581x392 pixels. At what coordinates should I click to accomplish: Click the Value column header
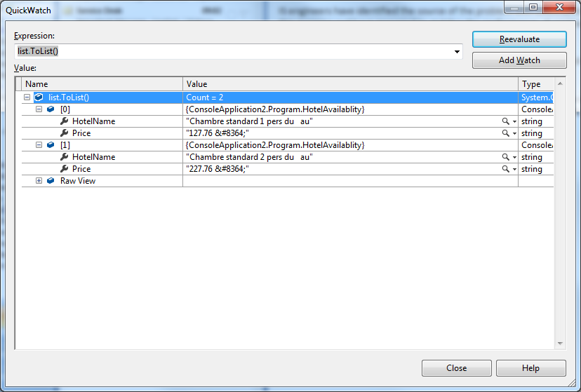coord(350,84)
